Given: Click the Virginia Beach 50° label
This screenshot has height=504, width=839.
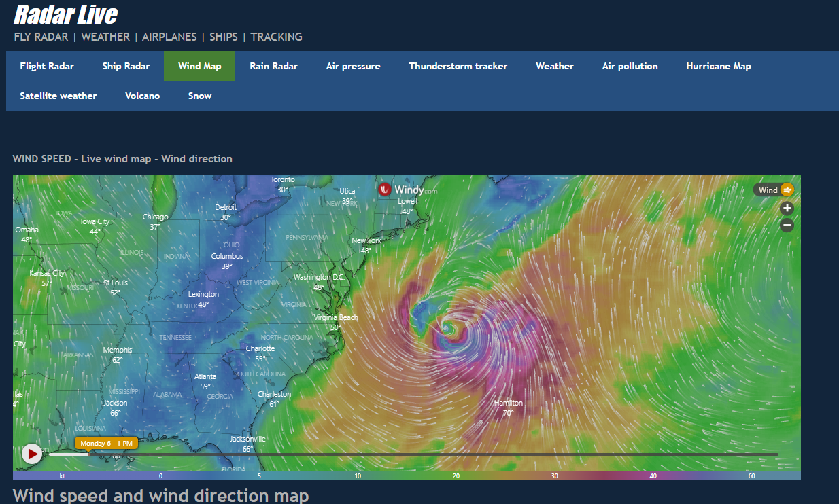Looking at the screenshot, I should click(336, 322).
